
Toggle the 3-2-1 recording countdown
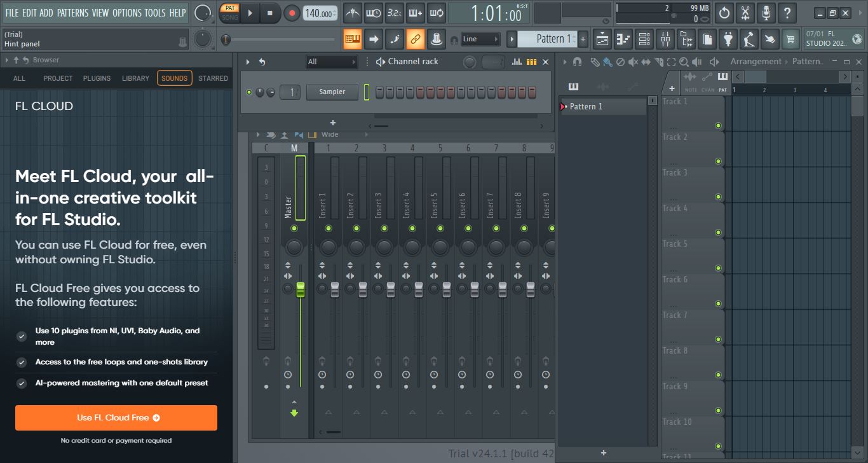pyautogui.click(x=394, y=13)
